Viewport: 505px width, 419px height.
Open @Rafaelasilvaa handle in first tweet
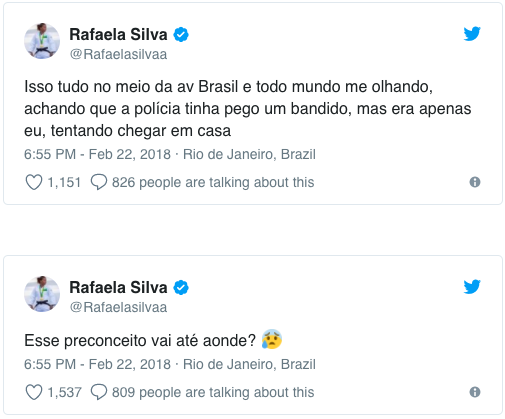coord(118,54)
